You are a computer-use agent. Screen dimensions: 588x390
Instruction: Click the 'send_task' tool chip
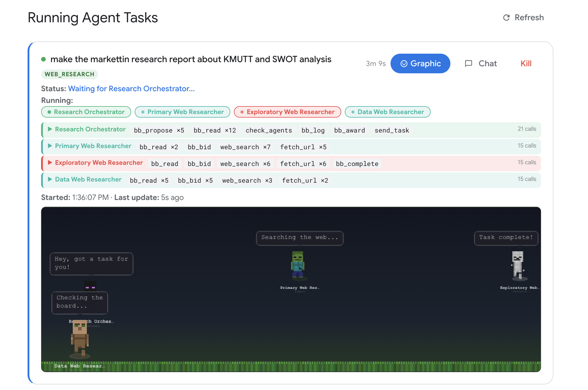tap(392, 130)
